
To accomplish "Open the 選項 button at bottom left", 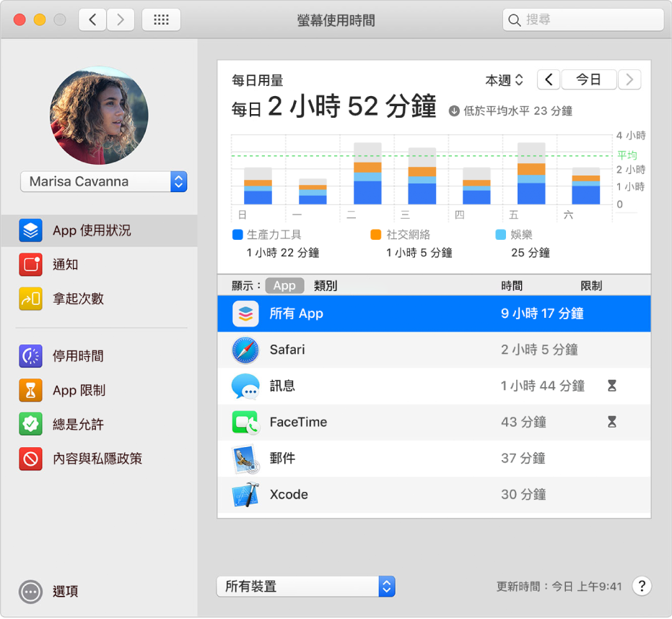I will pyautogui.click(x=44, y=592).
